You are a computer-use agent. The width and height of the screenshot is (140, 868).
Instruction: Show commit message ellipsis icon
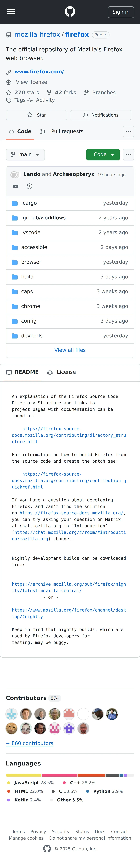(x=15, y=186)
